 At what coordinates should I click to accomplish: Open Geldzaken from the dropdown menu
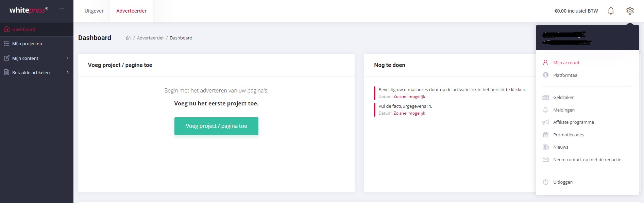pos(564,97)
